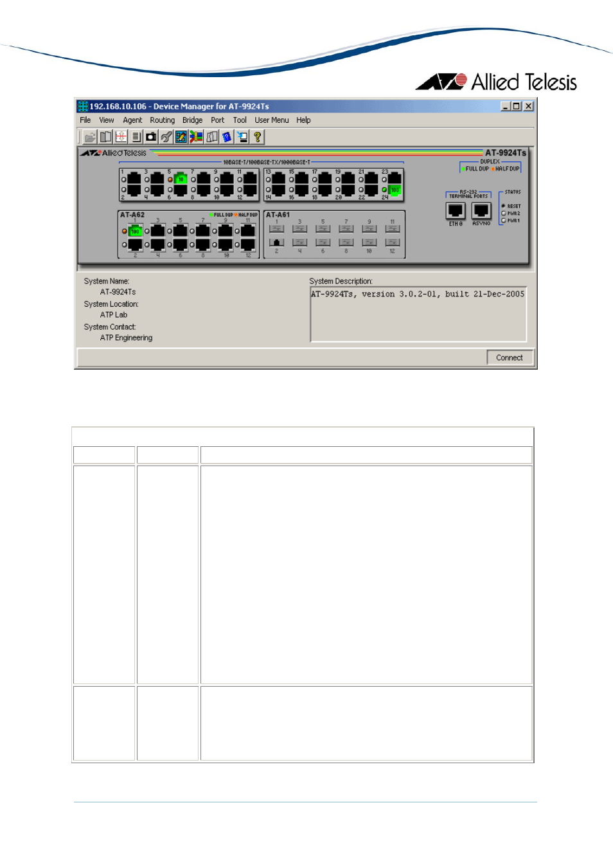
Task: Click the open folder toolbar icon
Action: [90, 137]
